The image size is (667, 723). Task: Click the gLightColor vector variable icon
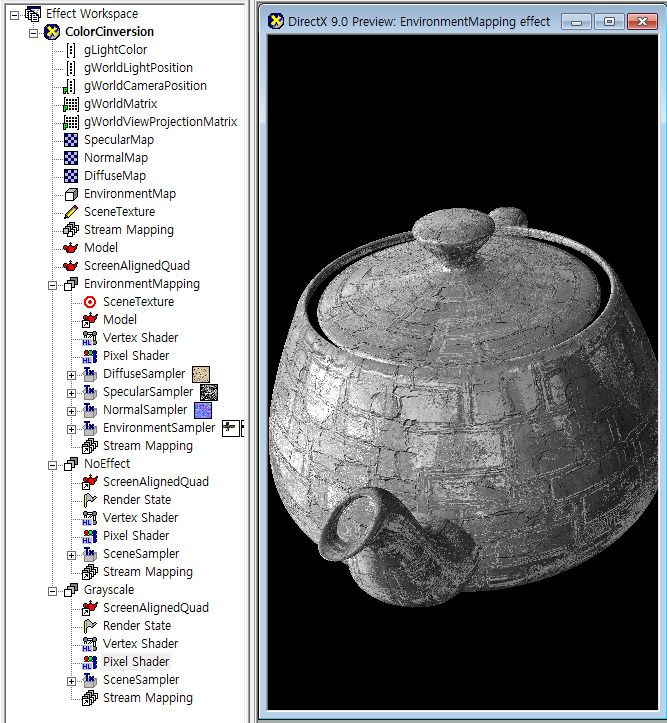[x=71, y=50]
